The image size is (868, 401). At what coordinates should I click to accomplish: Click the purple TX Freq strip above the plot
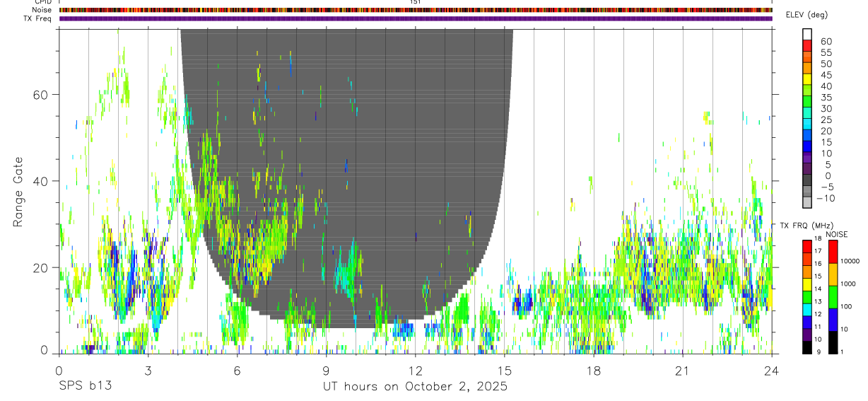point(416,18)
